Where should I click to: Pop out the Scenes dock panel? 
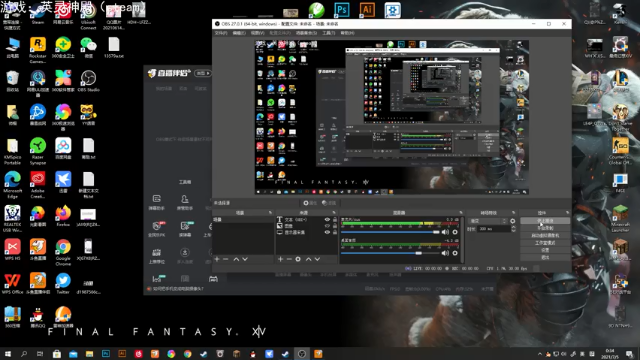coord(270,213)
